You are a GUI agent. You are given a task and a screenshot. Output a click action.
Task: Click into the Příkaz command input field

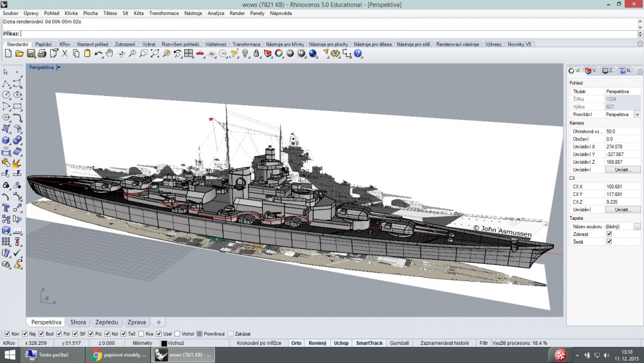point(328,34)
